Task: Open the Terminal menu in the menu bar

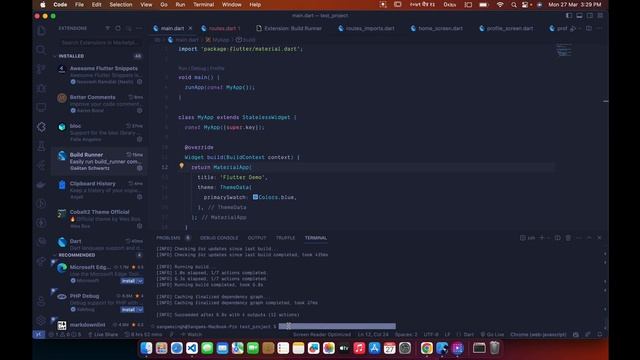Action: coord(203,4)
